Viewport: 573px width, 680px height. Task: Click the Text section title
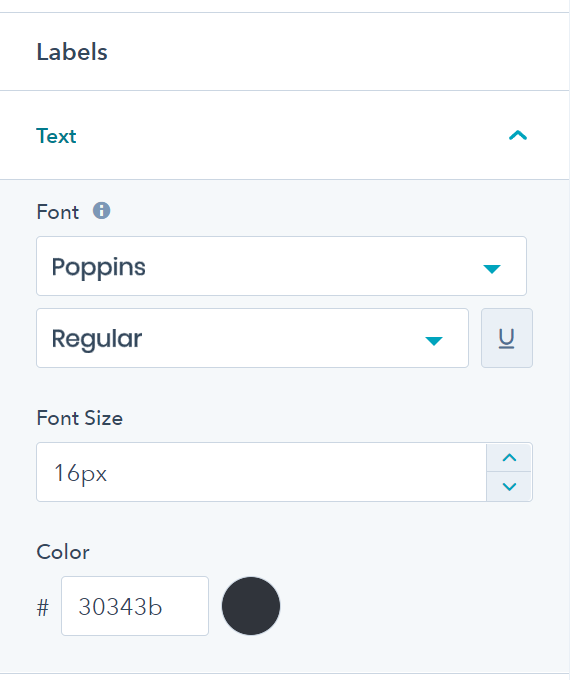point(56,136)
